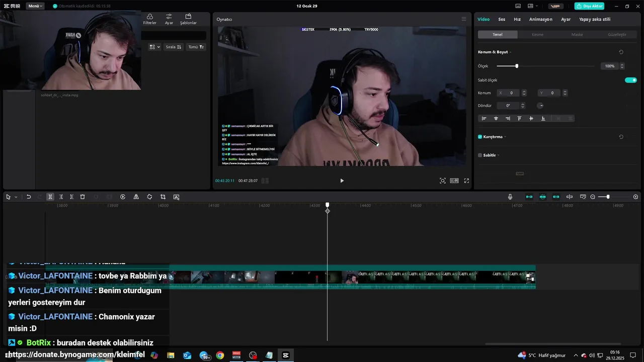Align clip to bottom edge

point(543,119)
